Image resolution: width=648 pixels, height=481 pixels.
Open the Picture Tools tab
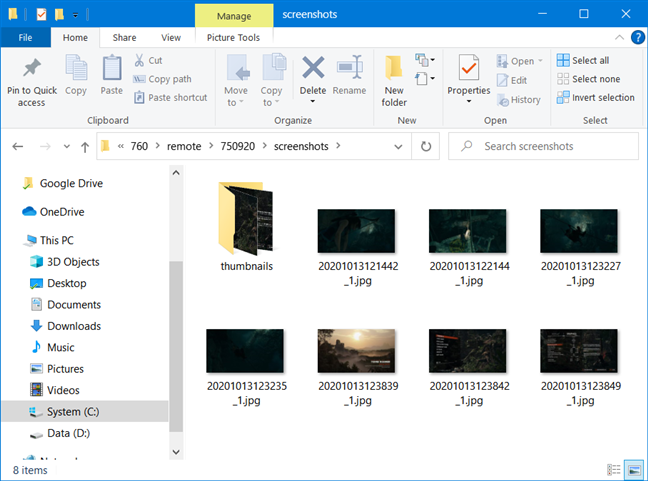coord(233,38)
